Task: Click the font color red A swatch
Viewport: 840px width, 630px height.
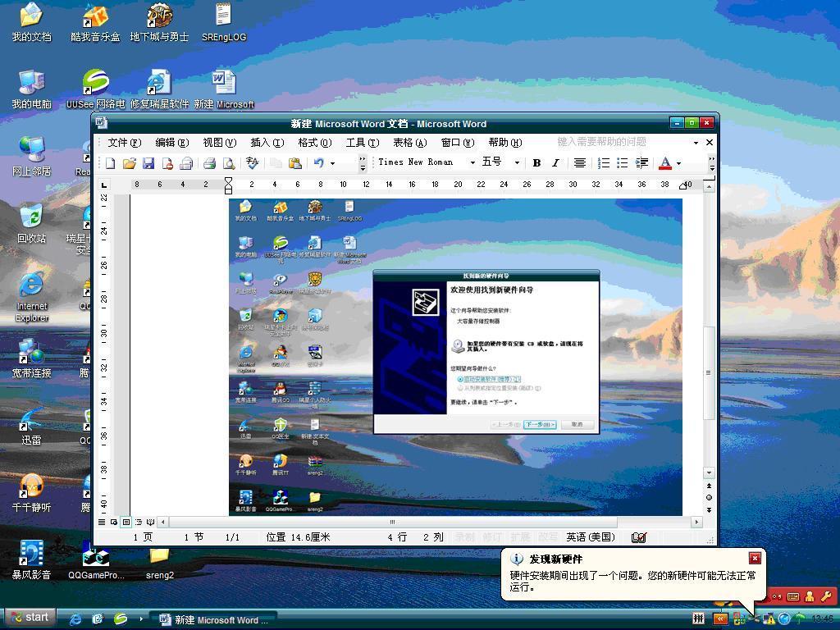Action: coord(665,163)
